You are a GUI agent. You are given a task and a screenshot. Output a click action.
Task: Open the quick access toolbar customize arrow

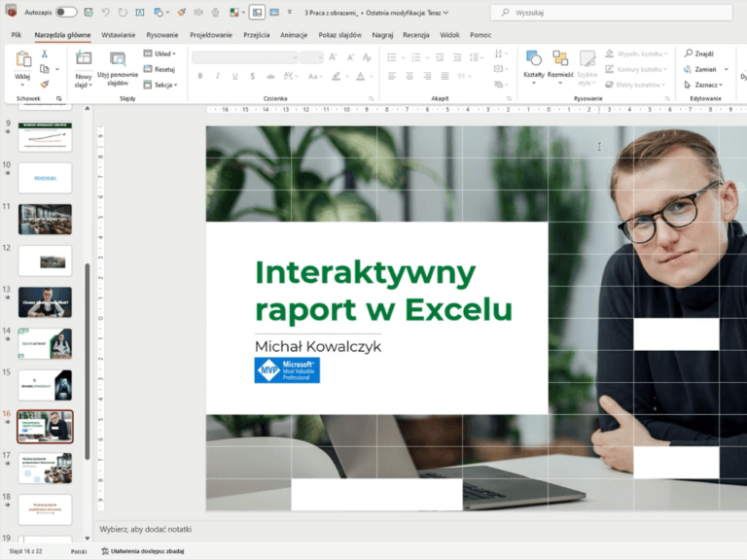[289, 13]
